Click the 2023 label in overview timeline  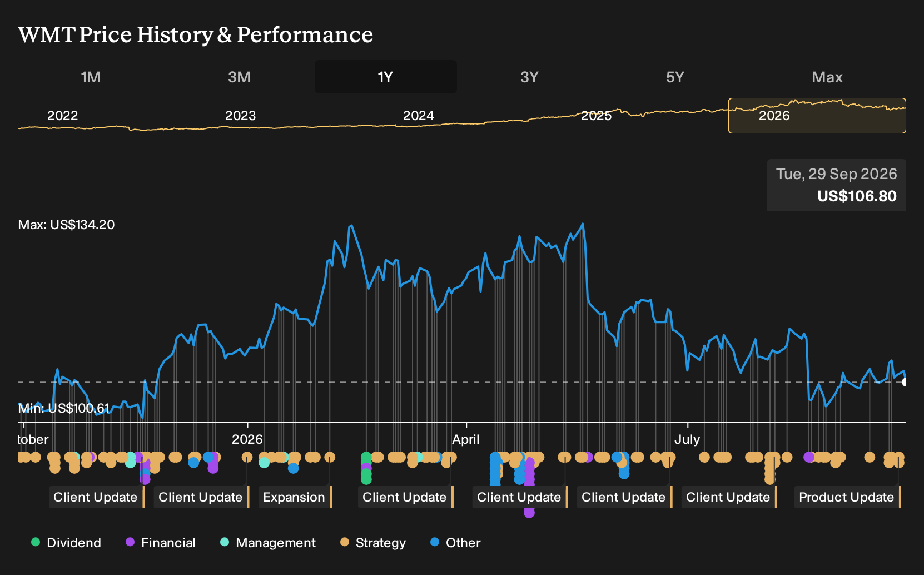(x=240, y=116)
